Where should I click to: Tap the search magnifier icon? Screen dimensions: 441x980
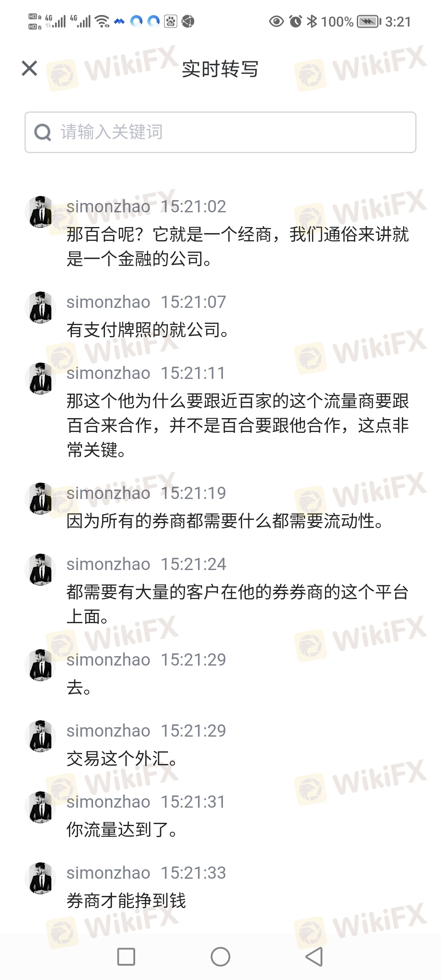point(42,132)
